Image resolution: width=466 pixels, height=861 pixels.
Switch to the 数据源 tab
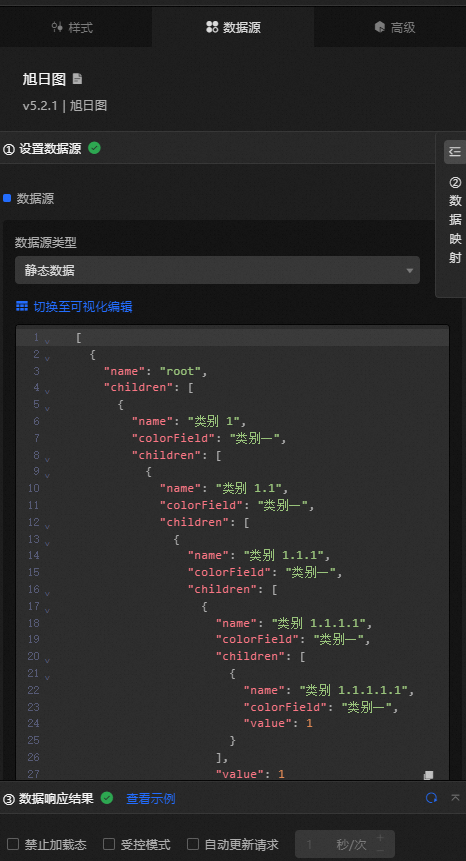(x=233, y=27)
